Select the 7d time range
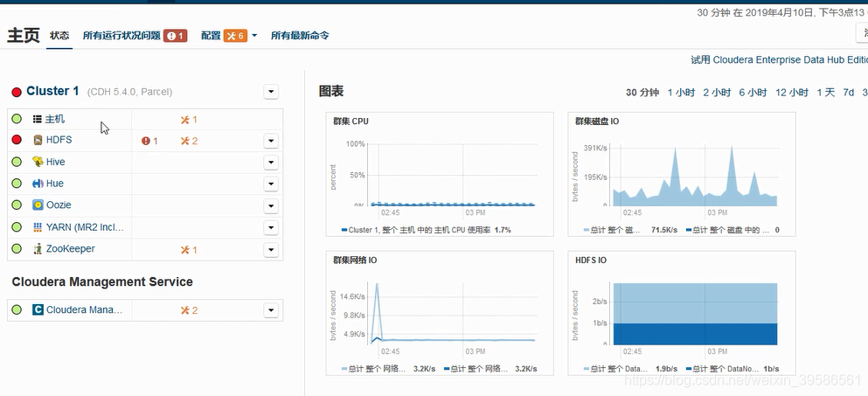 848,93
